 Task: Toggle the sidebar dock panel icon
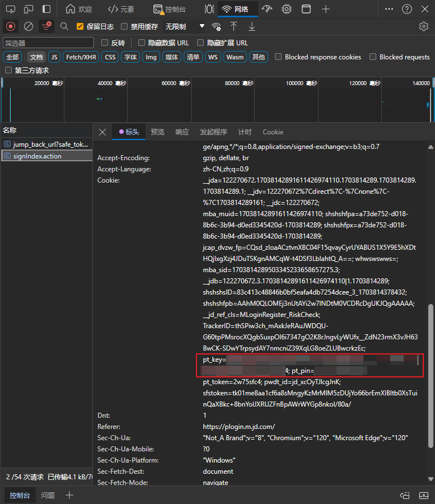pyautogui.click(x=46, y=9)
